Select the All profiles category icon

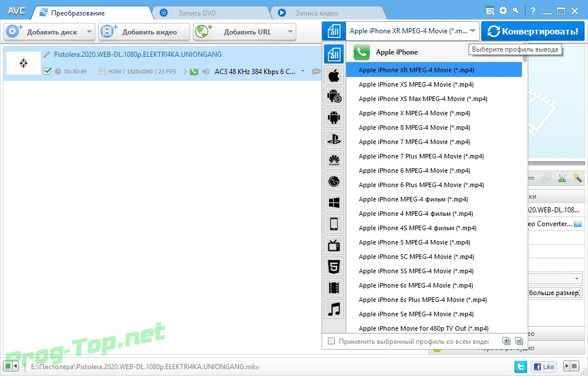334,55
